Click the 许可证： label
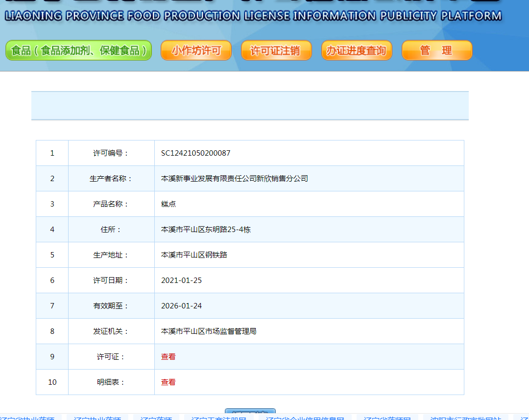The image size is (529, 420). tap(111, 357)
